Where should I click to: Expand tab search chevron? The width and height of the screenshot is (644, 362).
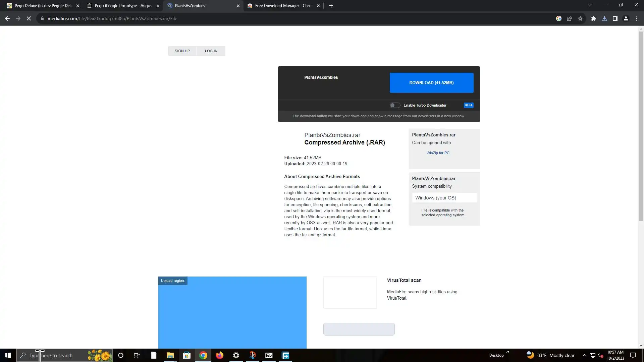(x=590, y=5)
